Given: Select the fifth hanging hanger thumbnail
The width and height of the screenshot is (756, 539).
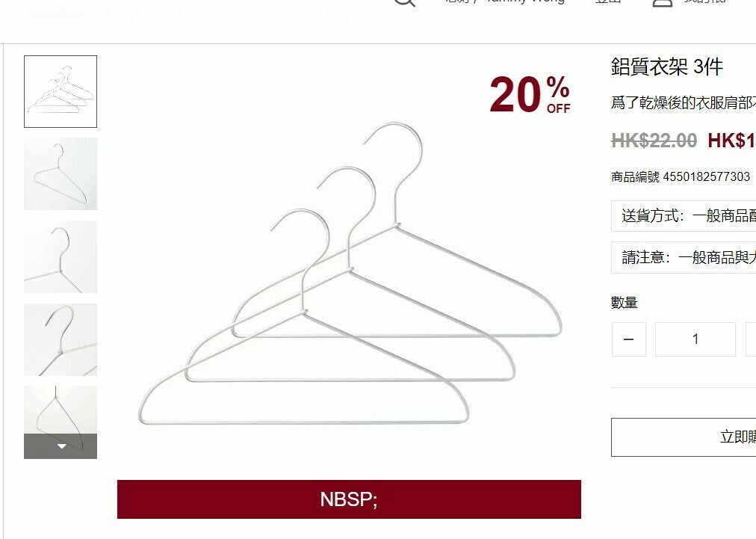Looking at the screenshot, I should [x=61, y=410].
